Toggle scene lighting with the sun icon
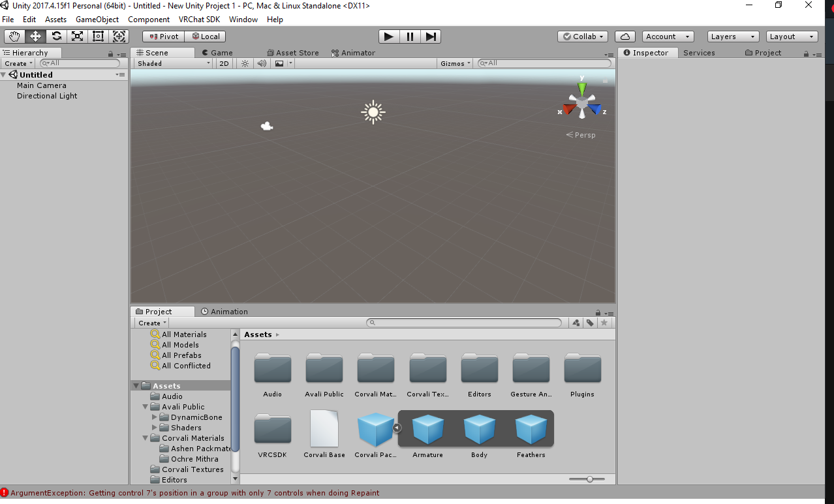Image resolution: width=834 pixels, height=504 pixels. (x=245, y=63)
